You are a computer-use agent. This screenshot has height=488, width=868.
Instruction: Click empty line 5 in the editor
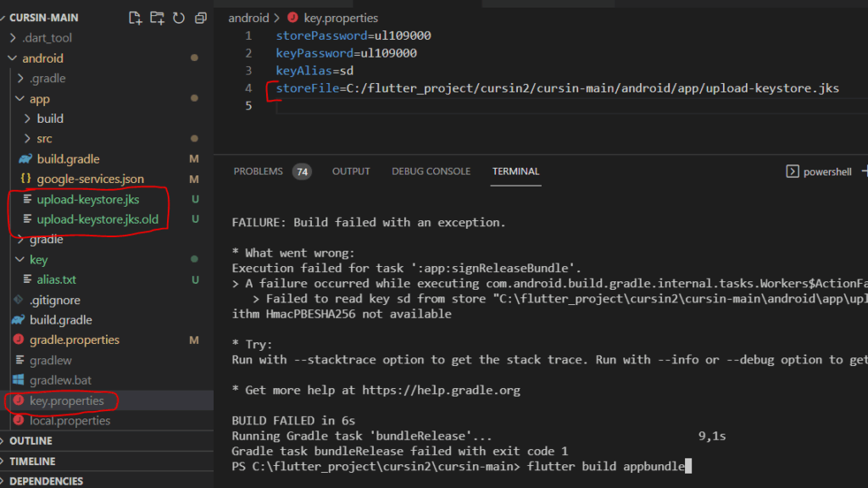tap(424, 106)
